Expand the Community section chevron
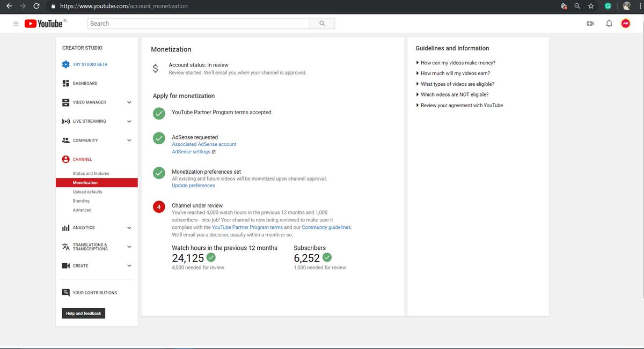This screenshot has width=644, height=349. click(x=129, y=140)
